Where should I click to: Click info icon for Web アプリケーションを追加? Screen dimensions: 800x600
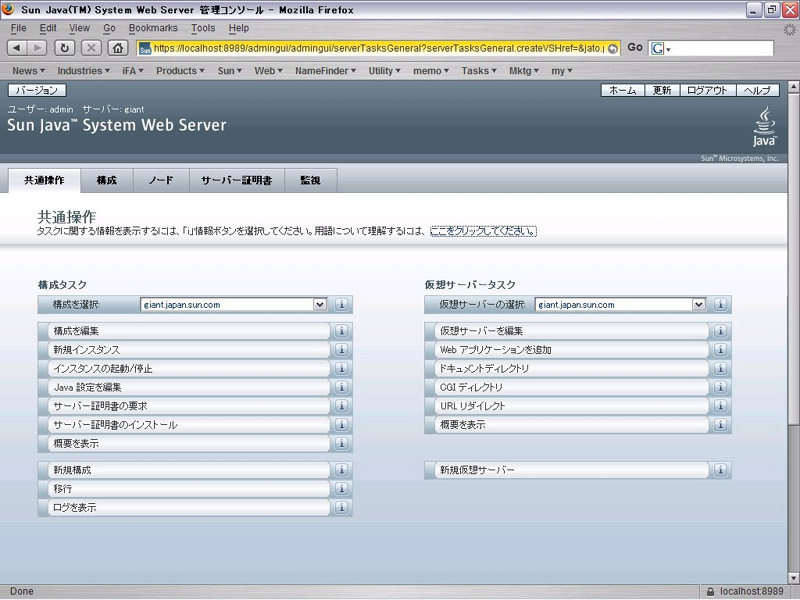click(720, 349)
